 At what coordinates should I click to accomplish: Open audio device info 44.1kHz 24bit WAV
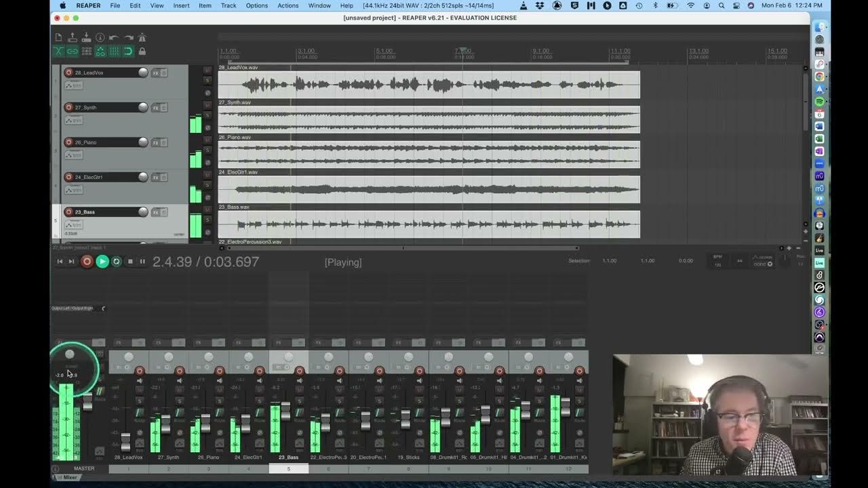428,5
